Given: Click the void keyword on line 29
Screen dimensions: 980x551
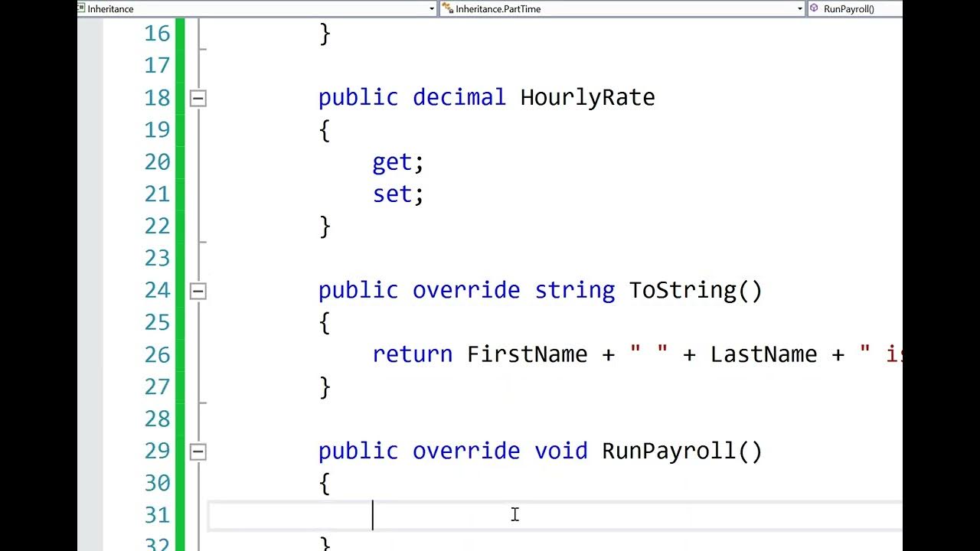Looking at the screenshot, I should (560, 452).
